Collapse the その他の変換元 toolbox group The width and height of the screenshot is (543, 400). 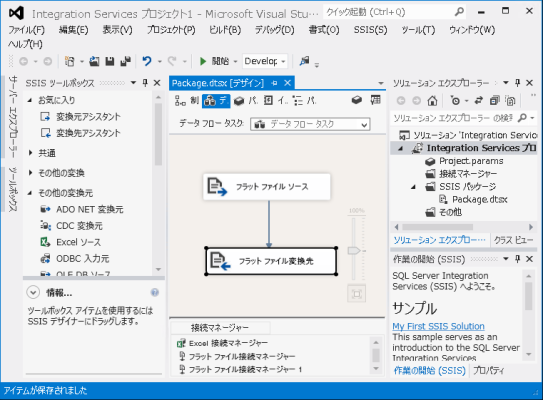coord(30,193)
